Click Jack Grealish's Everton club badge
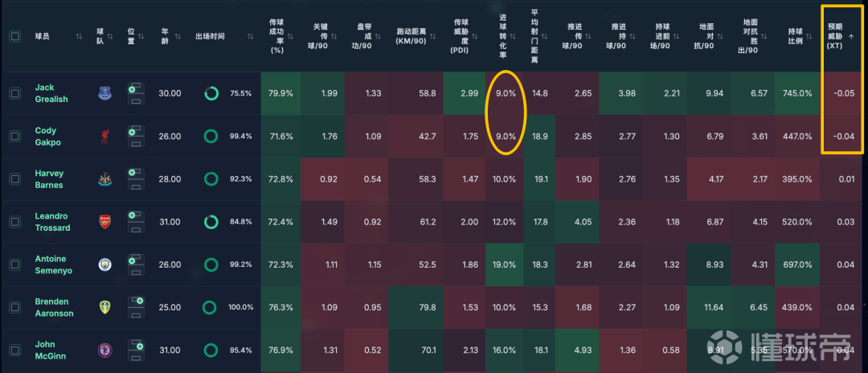The height and width of the screenshot is (373, 868). click(104, 93)
